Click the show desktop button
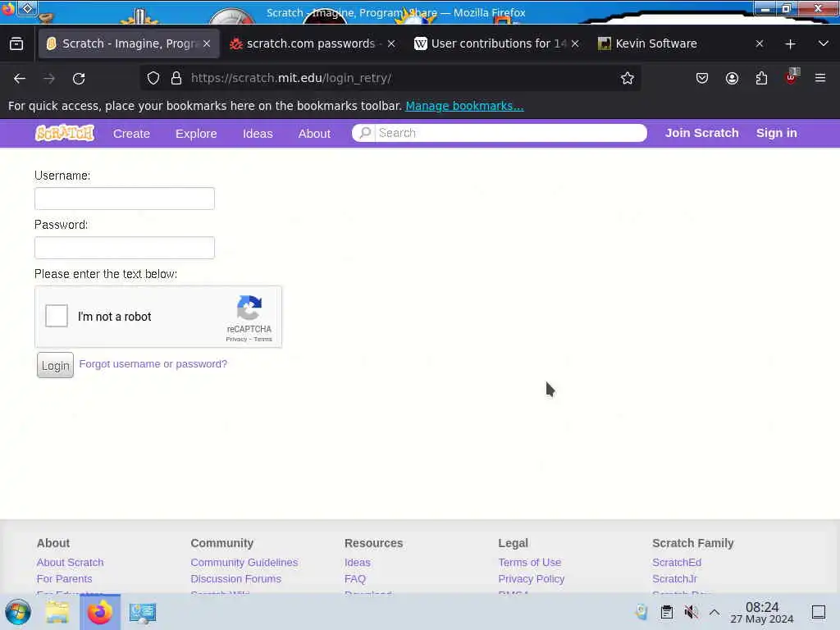Image resolution: width=840 pixels, height=630 pixels. click(819, 612)
